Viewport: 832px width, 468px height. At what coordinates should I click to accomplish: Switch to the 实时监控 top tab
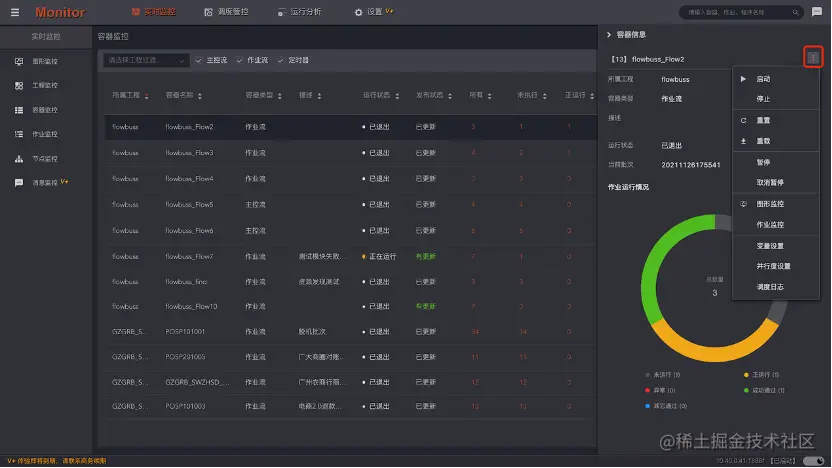pyautogui.click(x=153, y=12)
